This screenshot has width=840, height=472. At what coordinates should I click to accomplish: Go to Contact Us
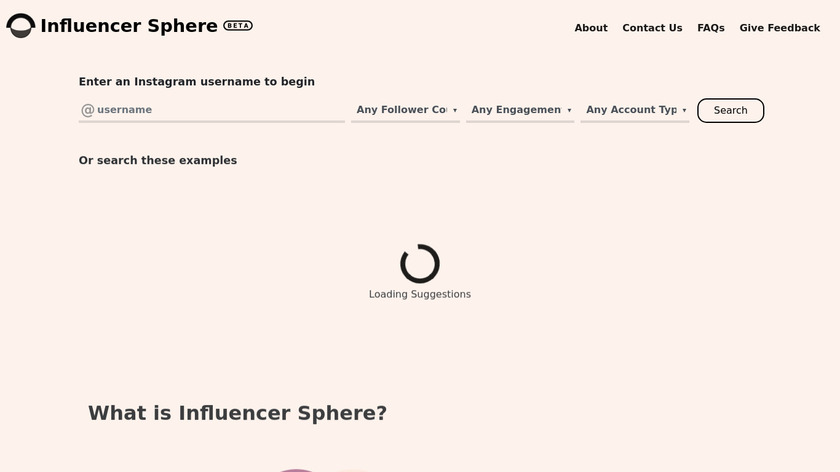[652, 28]
